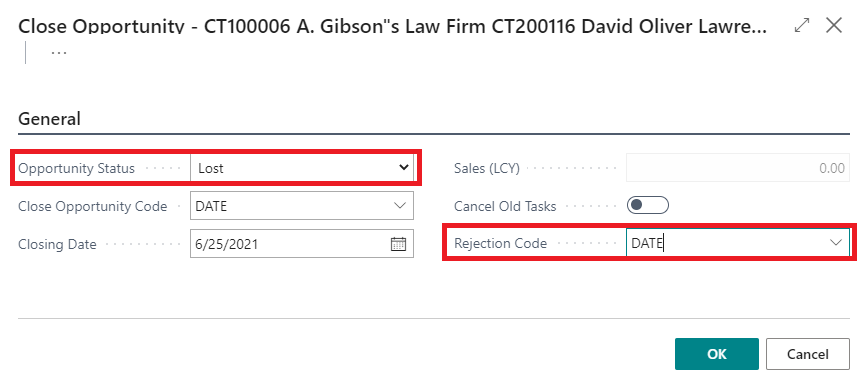Click the Closing Date field label
This screenshot has width=862, height=377.
pyautogui.click(x=57, y=245)
